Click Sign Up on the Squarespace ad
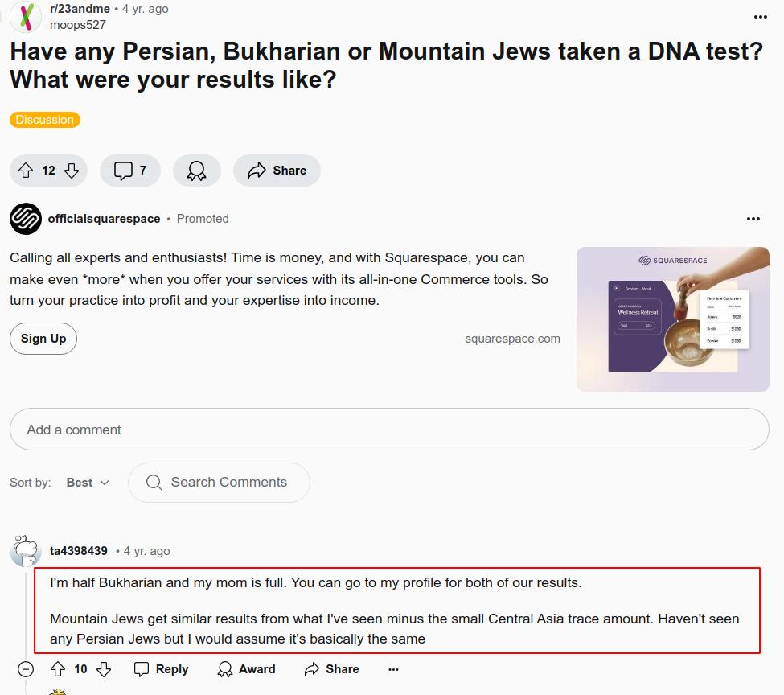The width and height of the screenshot is (784, 695). point(43,339)
